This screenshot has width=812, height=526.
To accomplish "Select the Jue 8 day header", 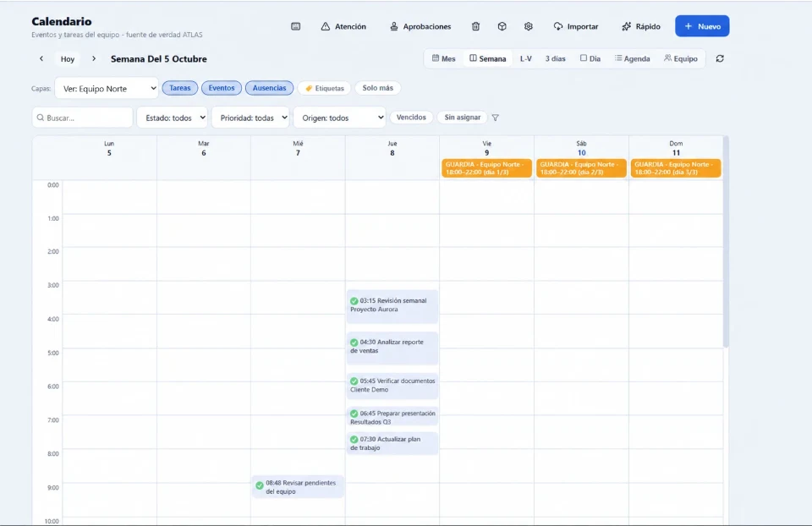I will [392, 149].
